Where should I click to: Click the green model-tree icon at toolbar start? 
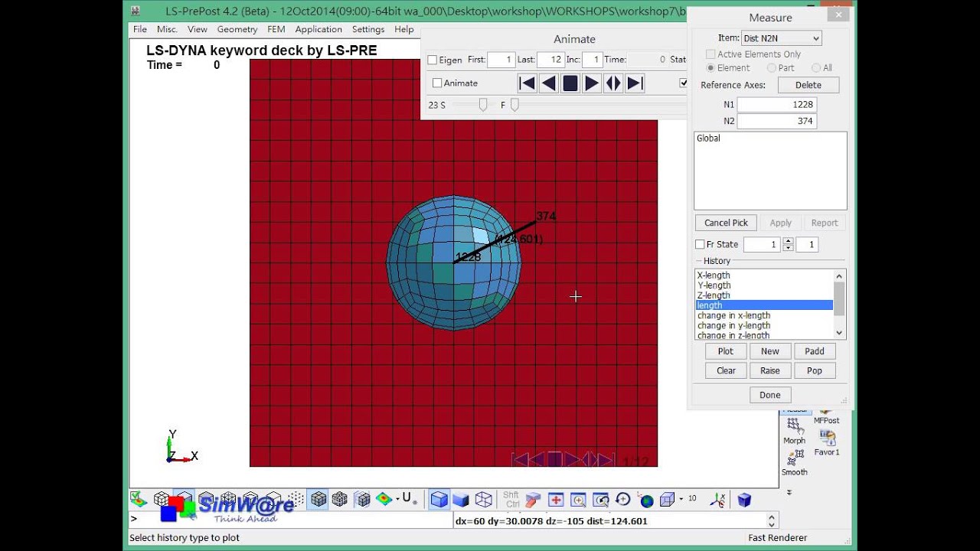139,500
